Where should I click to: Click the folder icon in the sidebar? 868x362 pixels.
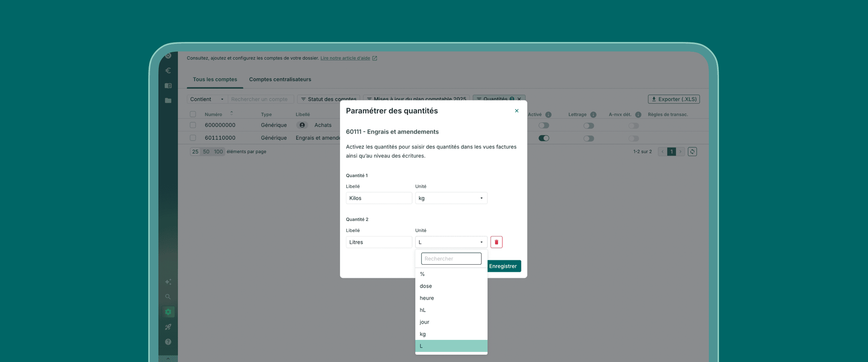[x=168, y=100]
